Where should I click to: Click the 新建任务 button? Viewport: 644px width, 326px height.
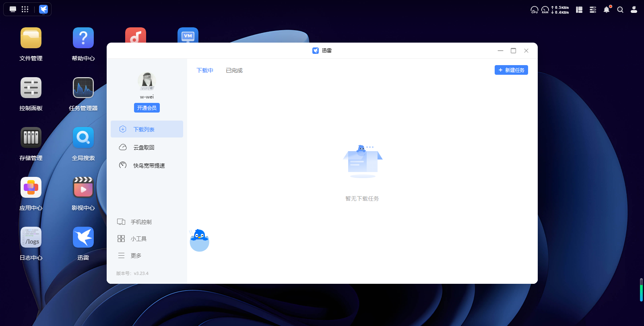511,70
